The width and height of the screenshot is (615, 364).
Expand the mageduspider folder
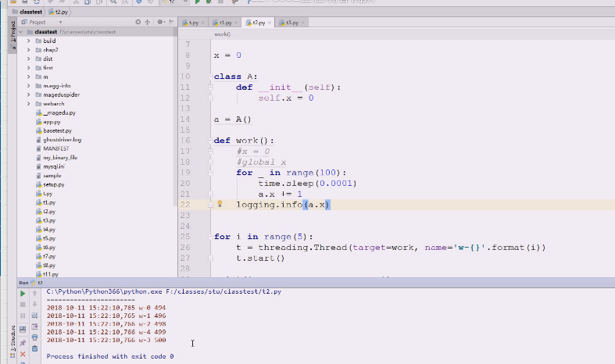click(28, 95)
